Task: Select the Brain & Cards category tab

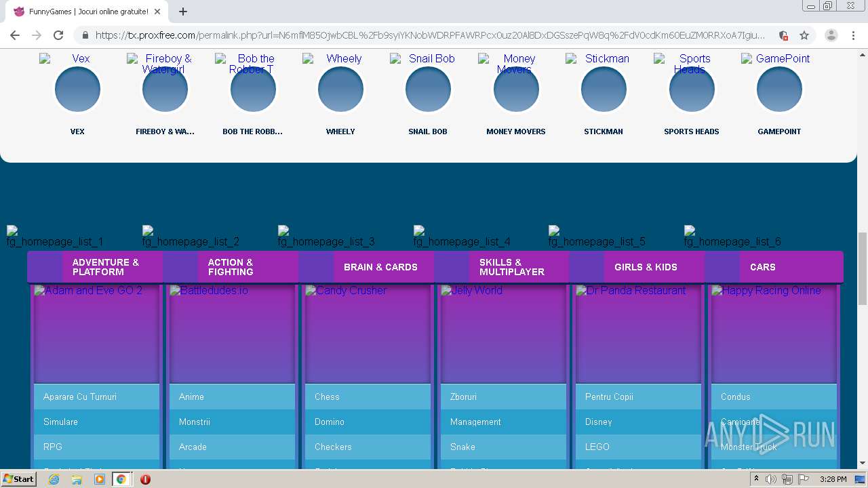Action: pos(366,267)
